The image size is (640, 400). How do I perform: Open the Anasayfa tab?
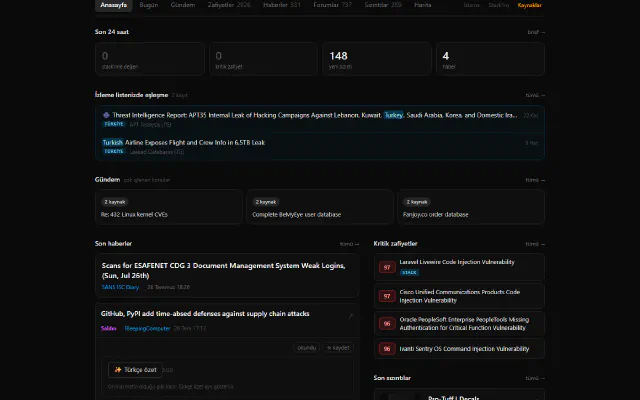pyautogui.click(x=113, y=5)
